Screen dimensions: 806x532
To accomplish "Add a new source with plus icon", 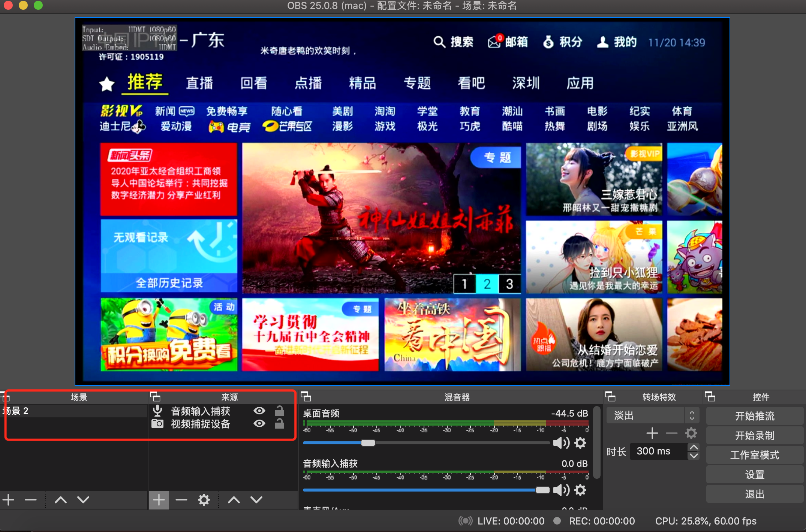I will pyautogui.click(x=159, y=500).
